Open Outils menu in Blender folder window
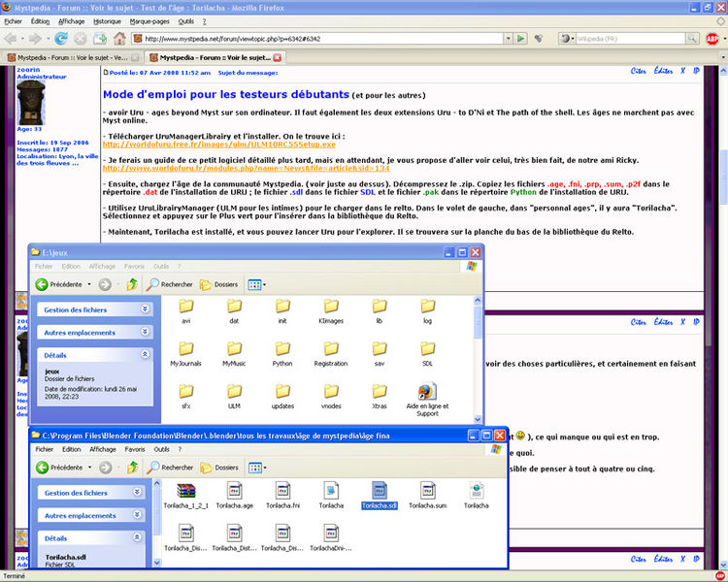The height and width of the screenshot is (582, 728). pos(161,449)
